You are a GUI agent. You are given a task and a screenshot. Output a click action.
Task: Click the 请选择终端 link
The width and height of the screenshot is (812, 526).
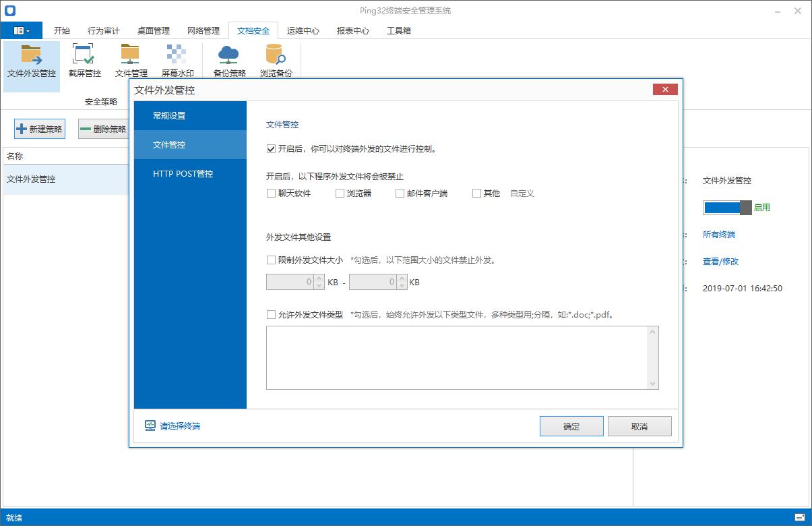(180, 426)
